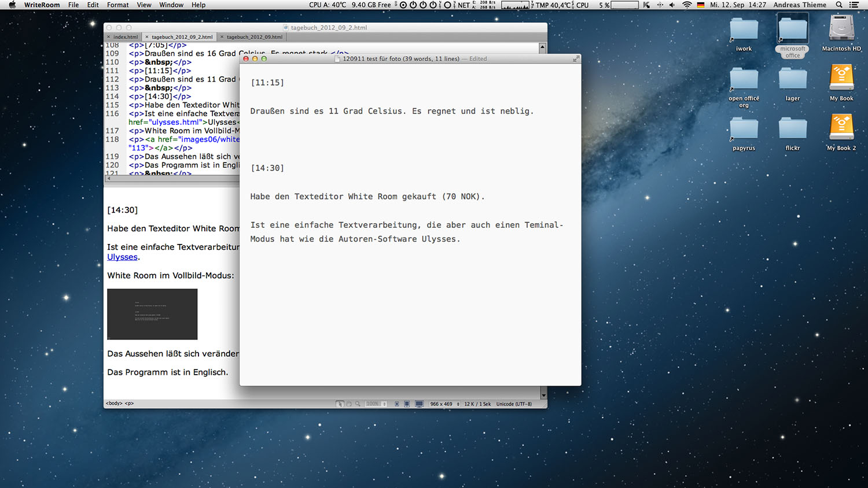
Task: Click the desktop monitor size icon in status bar
Action: point(420,404)
